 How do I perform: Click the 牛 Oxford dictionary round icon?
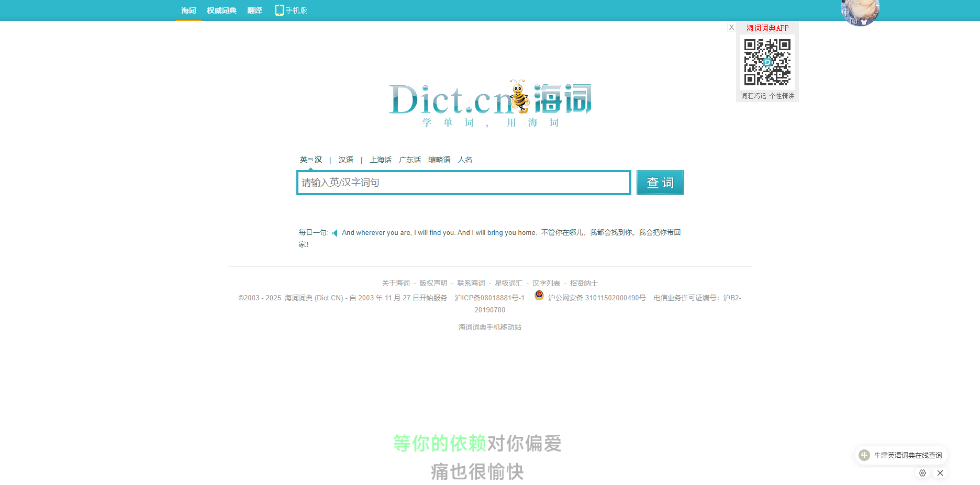pos(864,455)
